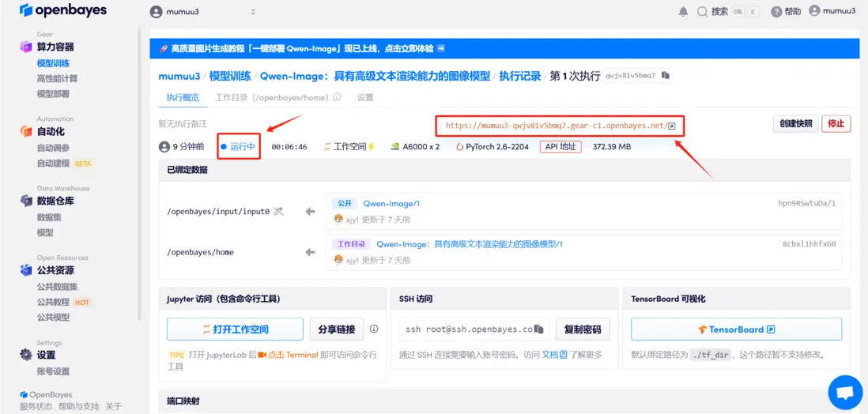Click the banner arrow icon after 点击立即体验
Screen dimensions: 868x414
pos(441,49)
